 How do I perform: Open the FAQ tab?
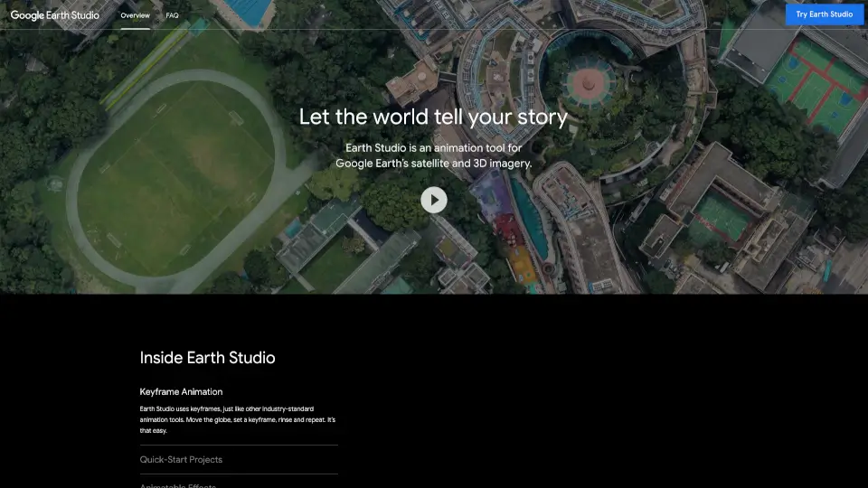[172, 15]
